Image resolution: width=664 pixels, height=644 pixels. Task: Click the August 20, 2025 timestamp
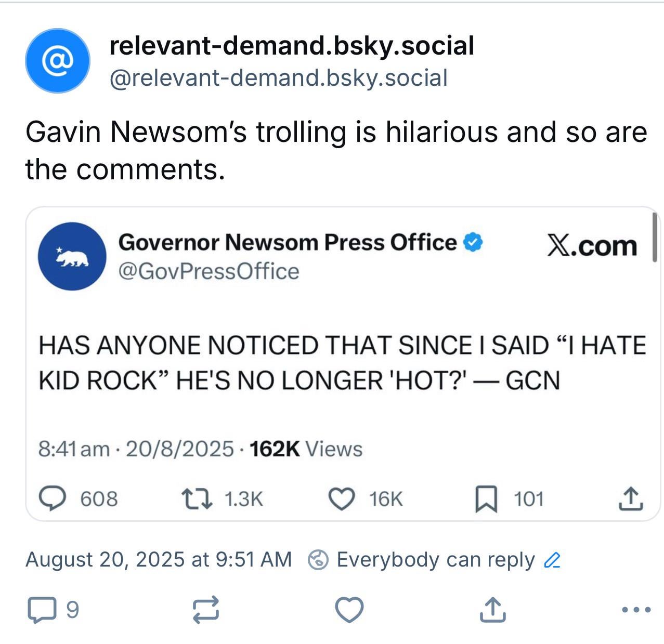coord(159,560)
